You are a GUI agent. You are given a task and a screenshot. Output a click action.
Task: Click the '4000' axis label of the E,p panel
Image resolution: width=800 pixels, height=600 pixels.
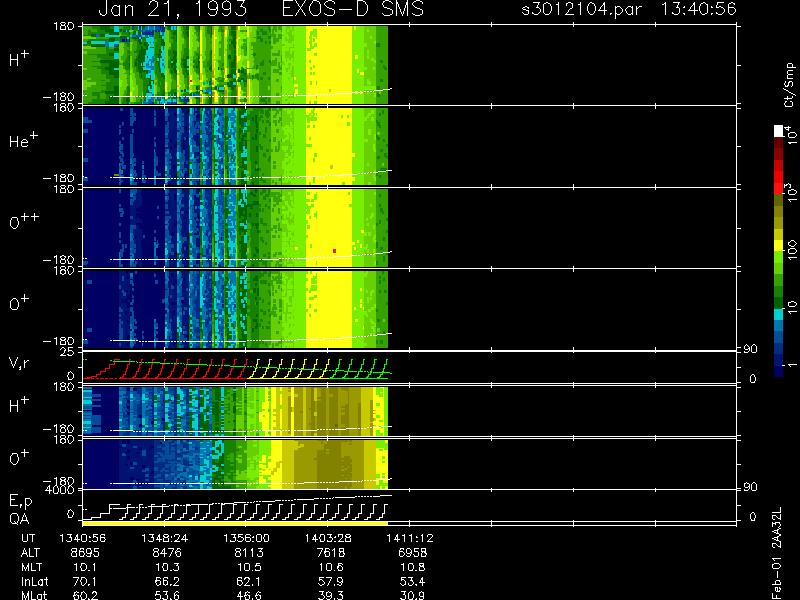[60, 490]
